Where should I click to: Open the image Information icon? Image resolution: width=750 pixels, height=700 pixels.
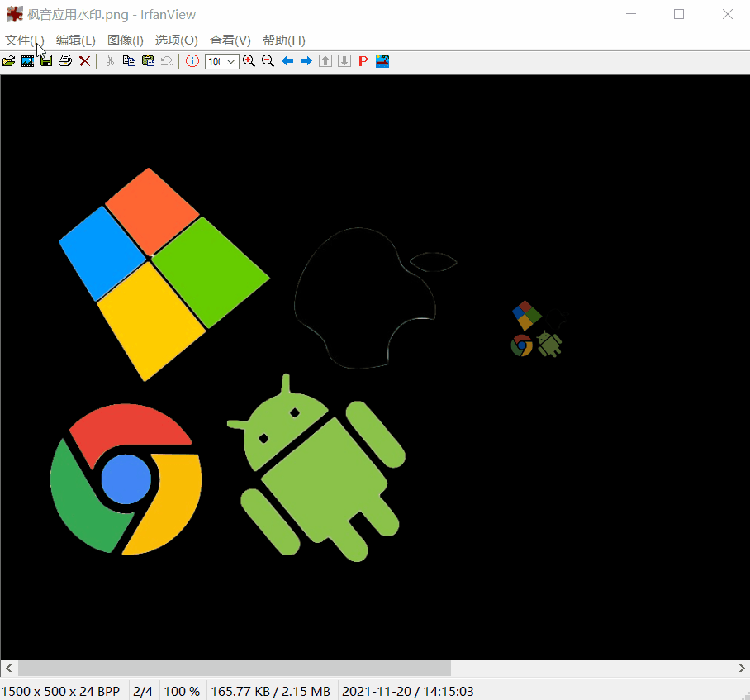point(192,61)
